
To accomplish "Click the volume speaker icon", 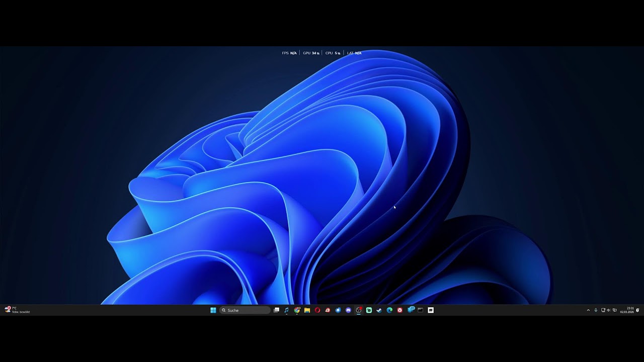I will pyautogui.click(x=609, y=310).
